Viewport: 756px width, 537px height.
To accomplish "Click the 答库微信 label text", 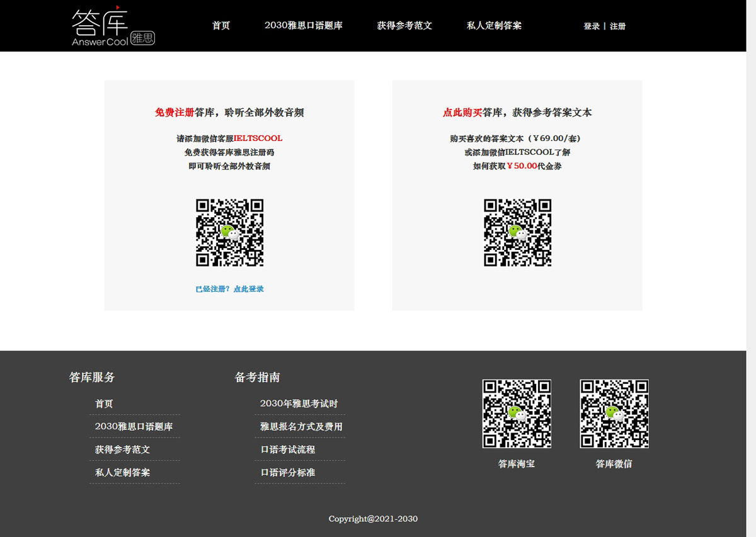I will click(614, 464).
